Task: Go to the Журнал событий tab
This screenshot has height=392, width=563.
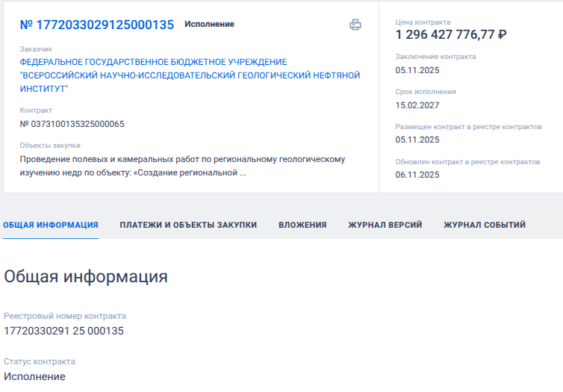Action: click(485, 225)
